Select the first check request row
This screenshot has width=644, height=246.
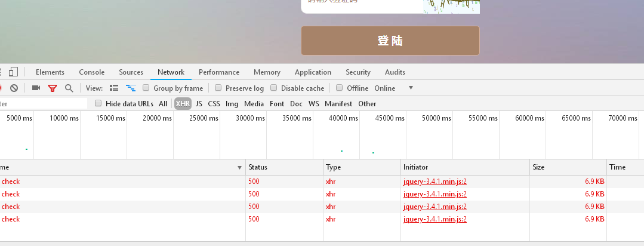pyautogui.click(x=322, y=182)
